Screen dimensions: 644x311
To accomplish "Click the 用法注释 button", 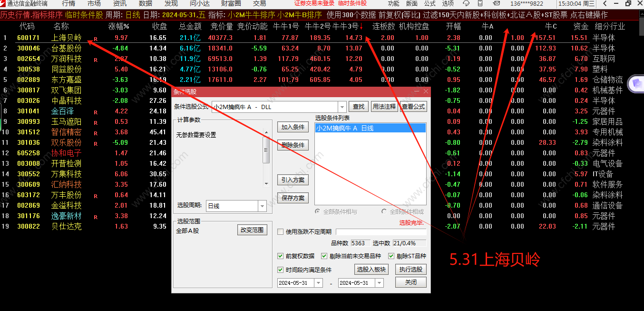I will (x=384, y=107).
